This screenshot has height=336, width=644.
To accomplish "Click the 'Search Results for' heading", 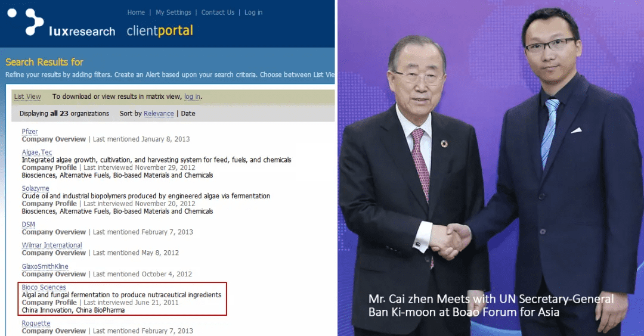I will pos(44,63).
